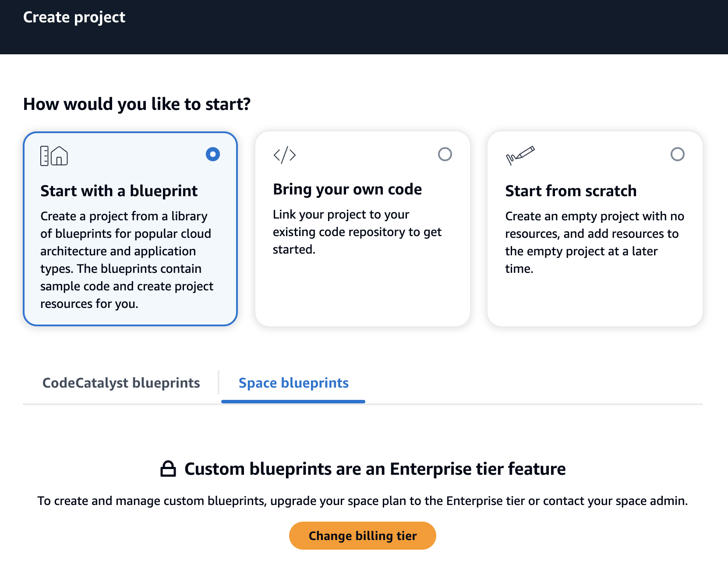The image size is (728, 579).
Task: Click the lock icon above Enterprise message
Action: point(169,468)
